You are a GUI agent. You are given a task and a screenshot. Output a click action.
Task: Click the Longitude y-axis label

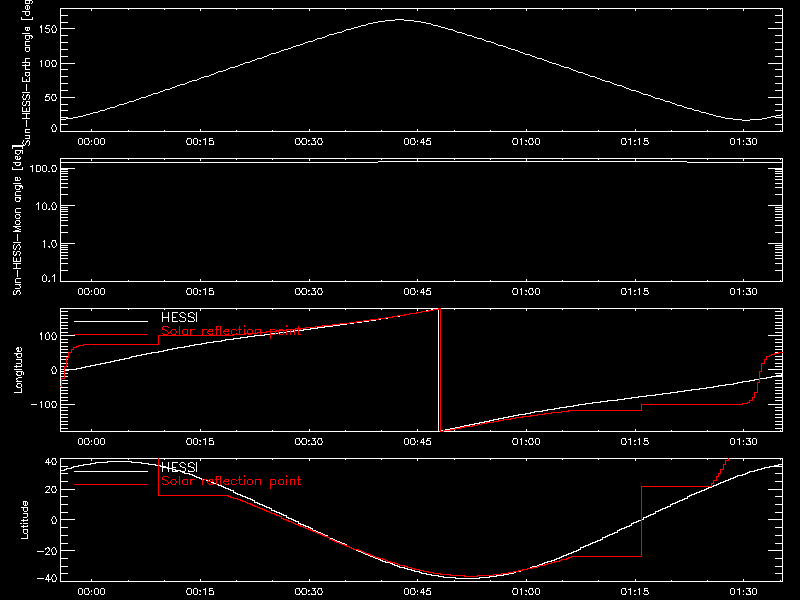(18, 370)
